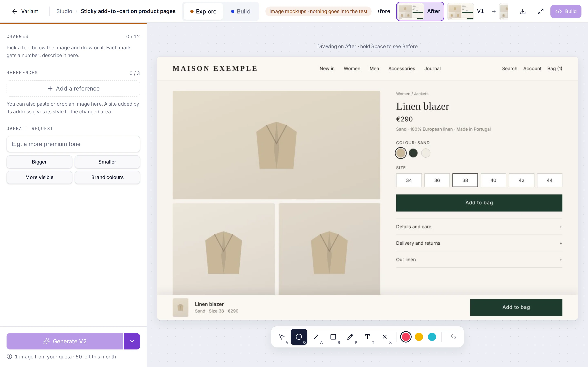Switch to Build mode toggle

tap(241, 11)
